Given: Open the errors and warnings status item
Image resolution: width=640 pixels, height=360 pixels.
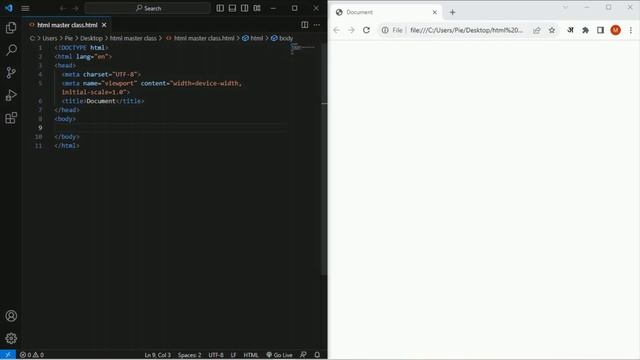Looking at the screenshot, I should (x=32, y=355).
